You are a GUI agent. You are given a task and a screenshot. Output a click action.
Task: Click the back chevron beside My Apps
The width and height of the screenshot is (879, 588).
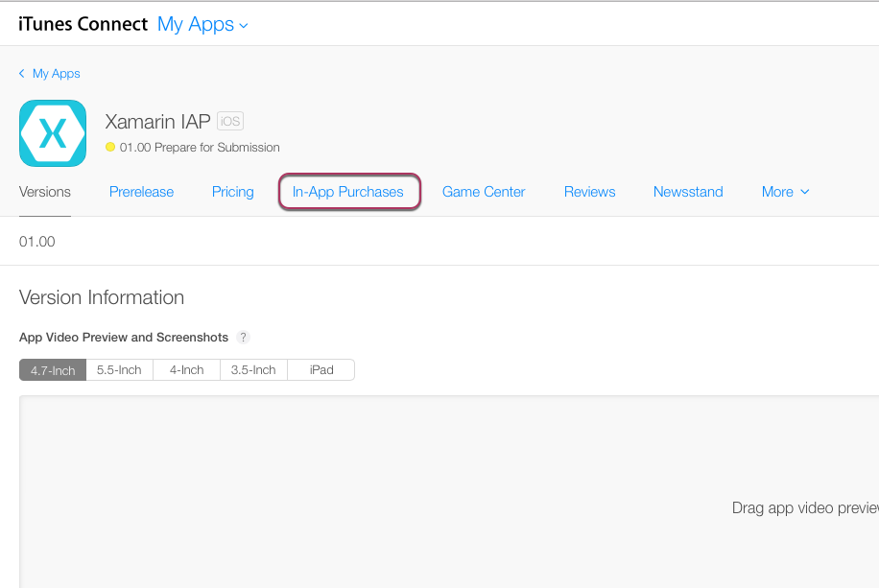click(x=22, y=74)
